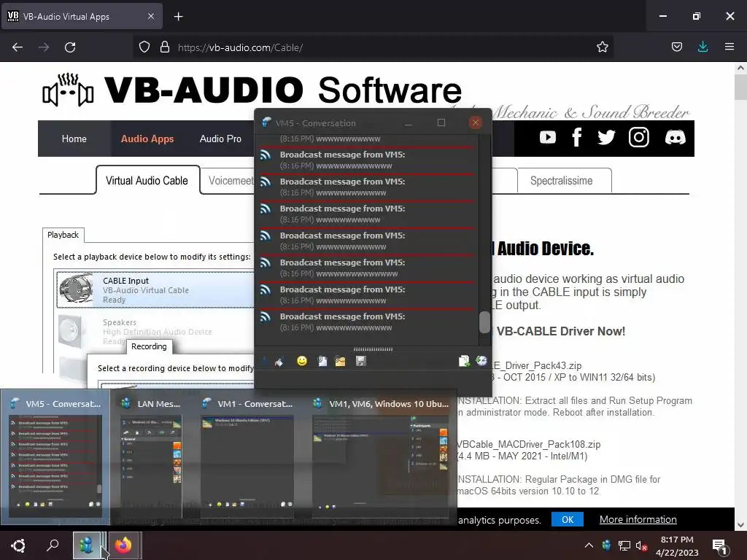Open VB-Audio Discord icon
This screenshot has height=560, width=747.
tap(675, 138)
